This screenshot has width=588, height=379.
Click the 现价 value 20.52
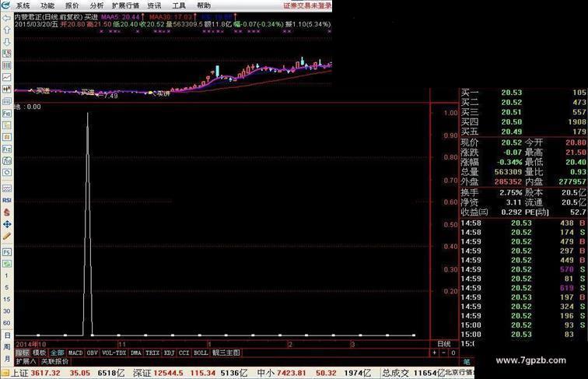pos(512,142)
